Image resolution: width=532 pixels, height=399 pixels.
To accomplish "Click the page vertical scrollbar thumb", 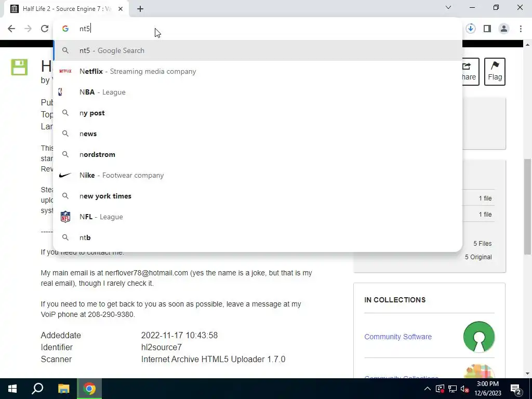I will pyautogui.click(x=527, y=206).
